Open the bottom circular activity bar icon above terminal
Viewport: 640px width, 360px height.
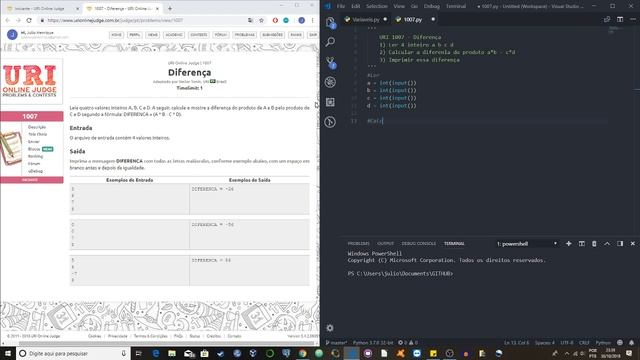point(330,122)
